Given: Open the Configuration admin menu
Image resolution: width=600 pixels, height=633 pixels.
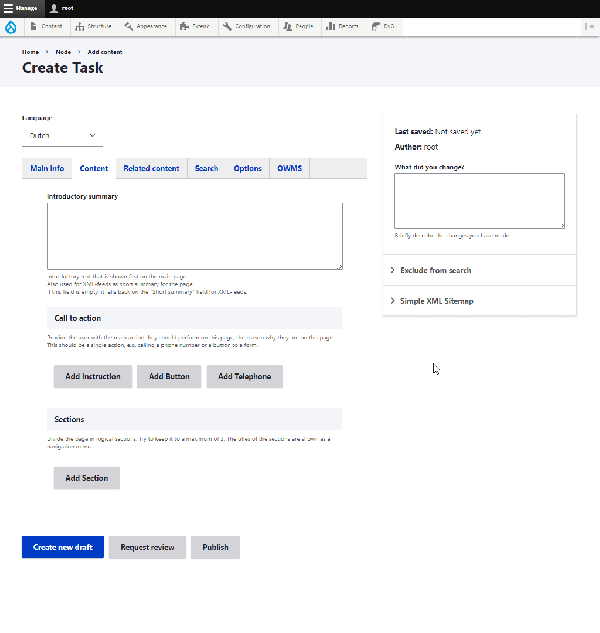Looking at the screenshot, I should click(247, 26).
